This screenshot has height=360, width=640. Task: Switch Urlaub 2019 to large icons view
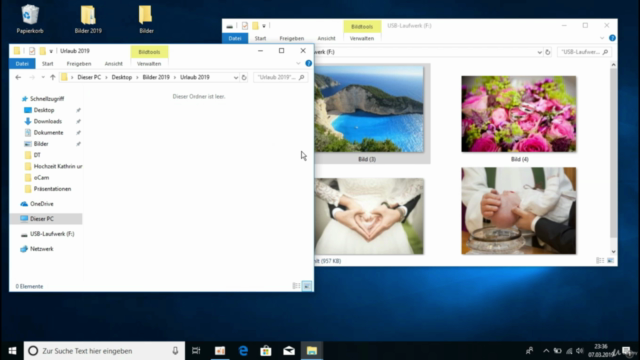307,286
